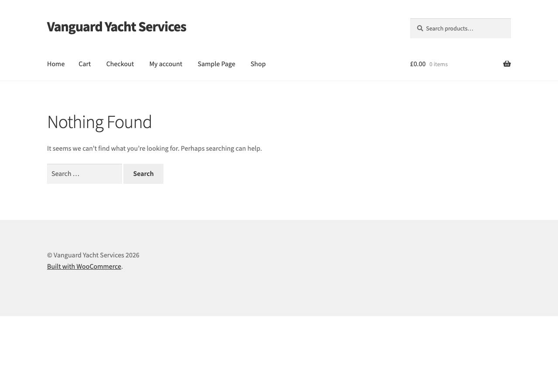Open My account from the navigation
This screenshot has width=558, height=392.
pyautogui.click(x=166, y=64)
